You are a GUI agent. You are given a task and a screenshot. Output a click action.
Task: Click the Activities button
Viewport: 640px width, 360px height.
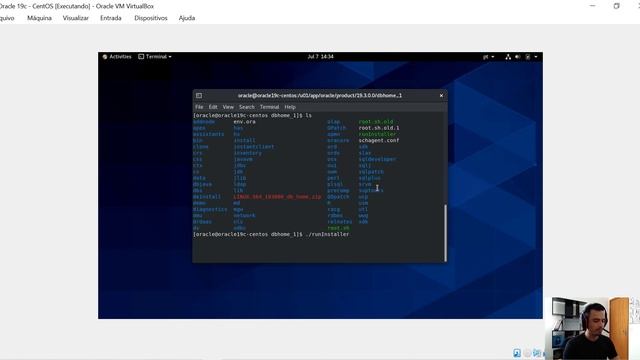[117, 57]
